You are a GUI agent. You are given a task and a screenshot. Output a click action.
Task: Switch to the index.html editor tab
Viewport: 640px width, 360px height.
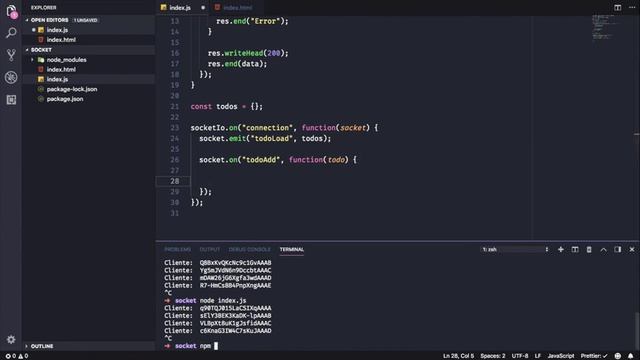coord(238,8)
